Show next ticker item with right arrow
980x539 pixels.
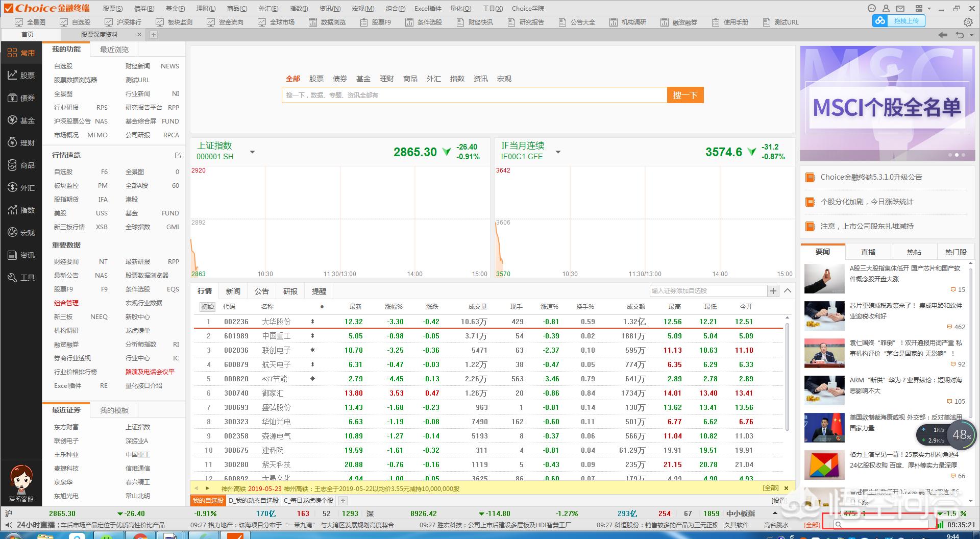point(207,488)
